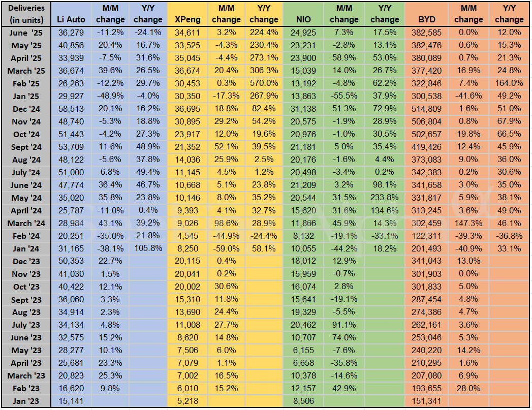The height and width of the screenshot is (410, 532).
Task: Click NIO's 91.1% M/M change cell
Action: coord(344,325)
